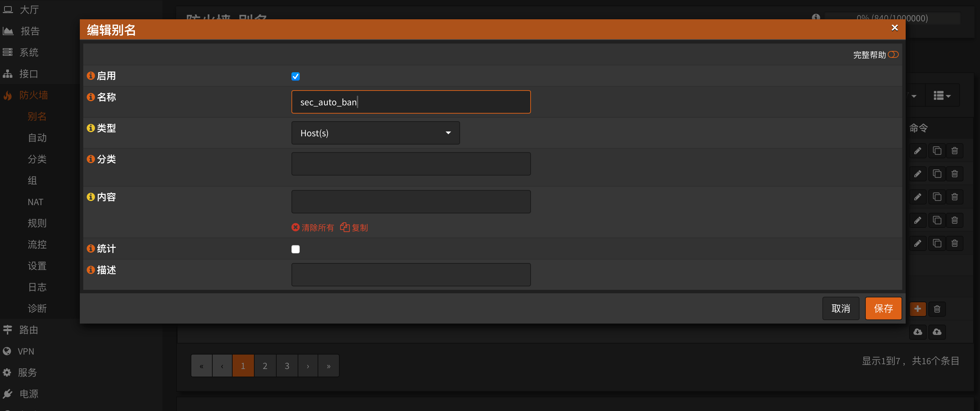
Task: Click the info icon beside 内容 label
Action: click(x=90, y=197)
